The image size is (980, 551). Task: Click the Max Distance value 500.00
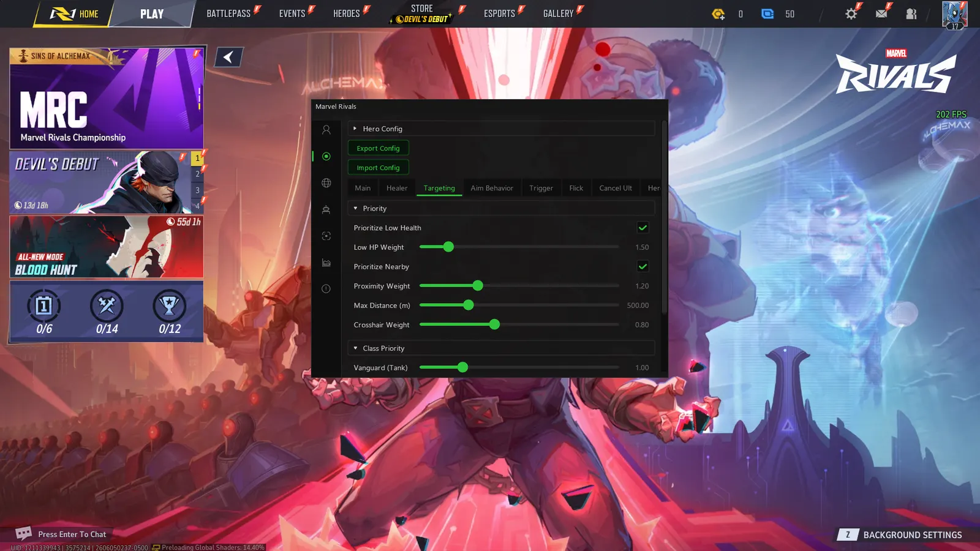point(638,305)
